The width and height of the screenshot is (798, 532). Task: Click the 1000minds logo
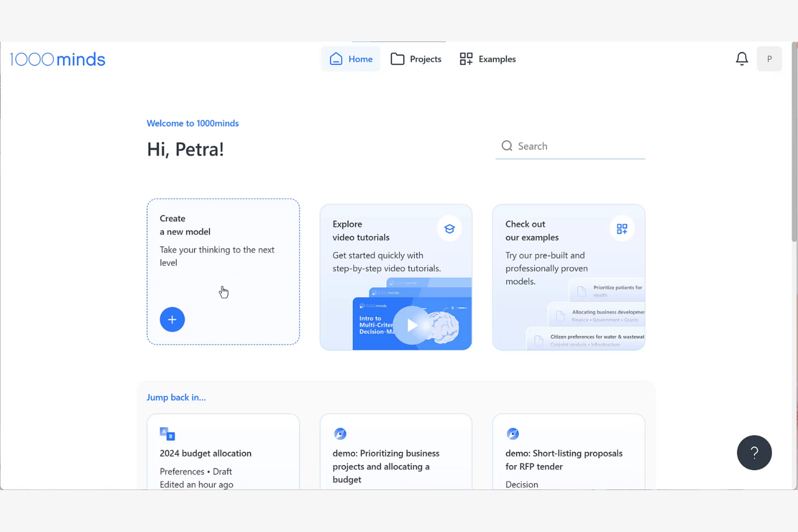[57, 59]
